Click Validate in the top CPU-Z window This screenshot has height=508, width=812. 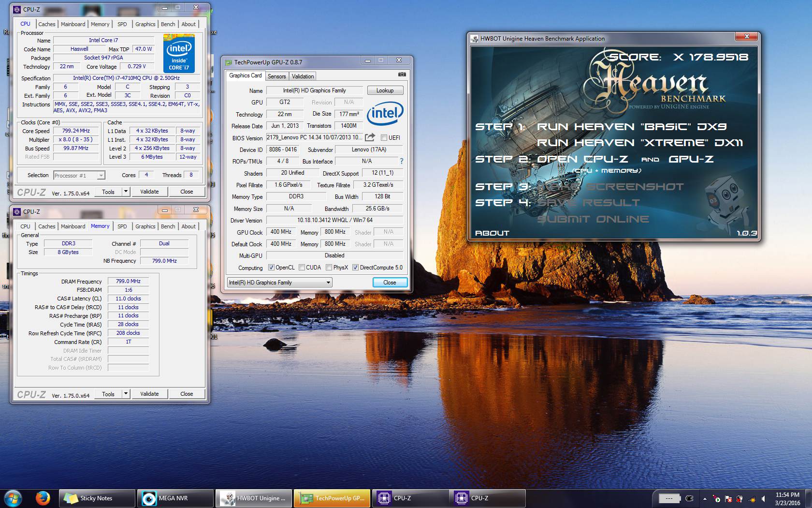pyautogui.click(x=149, y=192)
